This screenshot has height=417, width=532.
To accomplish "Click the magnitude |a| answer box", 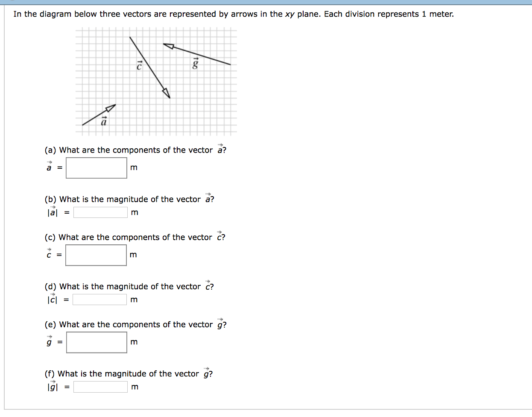I will (x=100, y=212).
